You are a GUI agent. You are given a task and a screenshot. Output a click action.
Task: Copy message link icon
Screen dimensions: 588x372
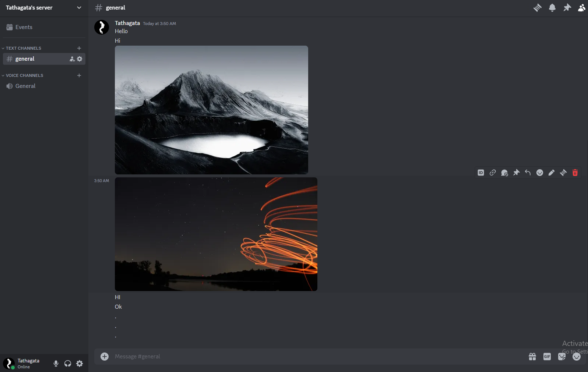[x=493, y=173]
